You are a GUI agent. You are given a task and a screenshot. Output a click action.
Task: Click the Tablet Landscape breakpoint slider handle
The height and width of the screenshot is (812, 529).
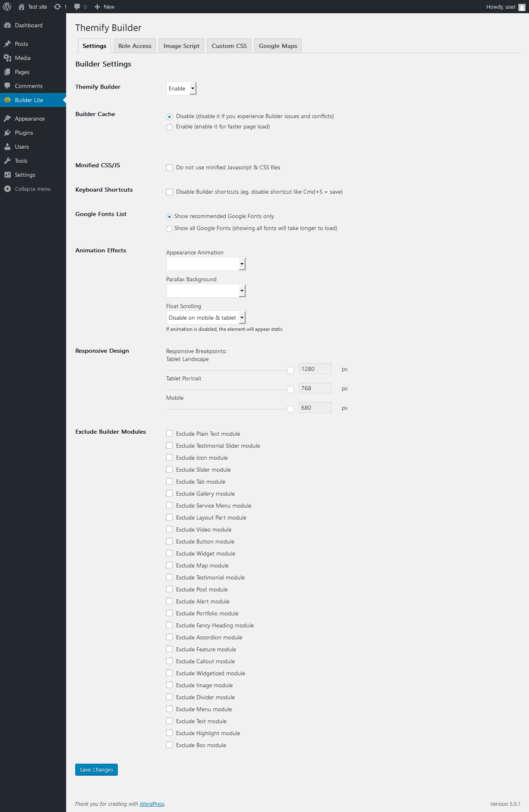click(x=291, y=370)
